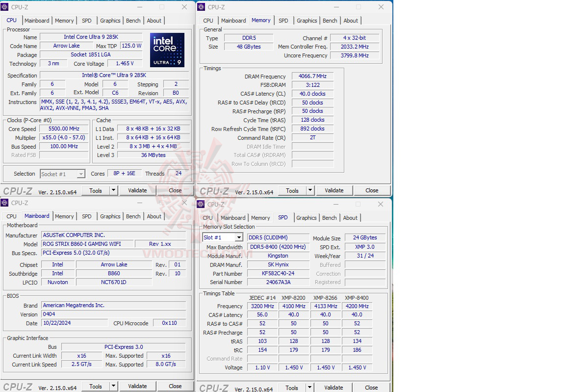Switch to Memory tab in CPU window
This screenshot has height=392, width=565.
(64, 21)
